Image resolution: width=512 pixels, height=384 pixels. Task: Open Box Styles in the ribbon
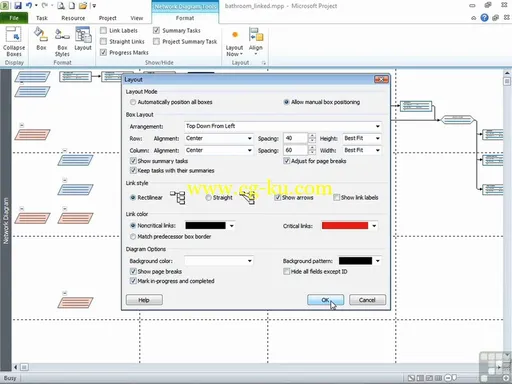coord(62,42)
